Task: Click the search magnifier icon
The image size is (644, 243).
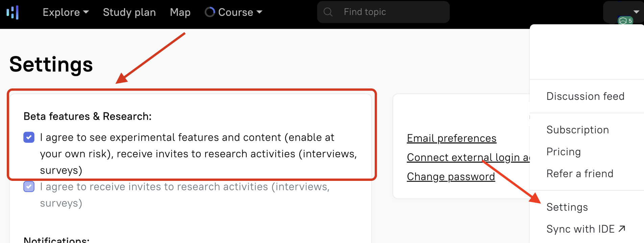Action: click(328, 12)
